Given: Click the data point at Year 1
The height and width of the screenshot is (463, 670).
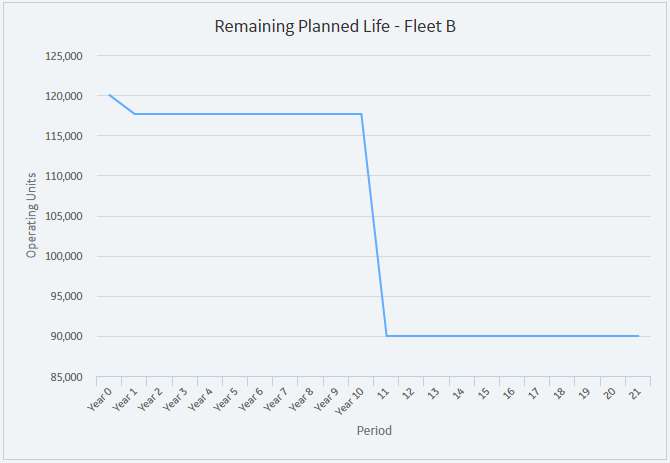Looking at the screenshot, I should (135, 114).
